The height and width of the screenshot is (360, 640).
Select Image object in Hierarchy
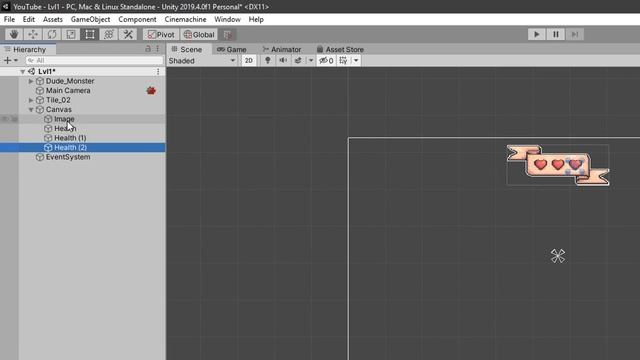coord(64,119)
